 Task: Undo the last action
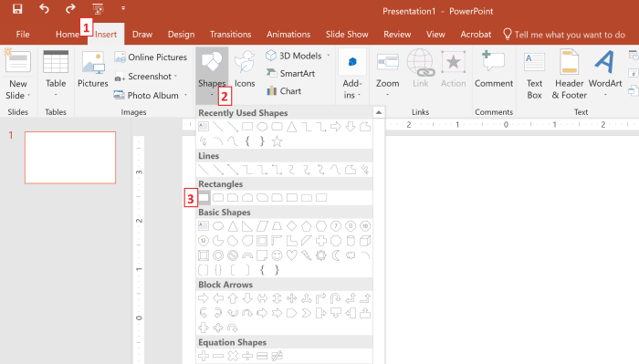click(44, 8)
